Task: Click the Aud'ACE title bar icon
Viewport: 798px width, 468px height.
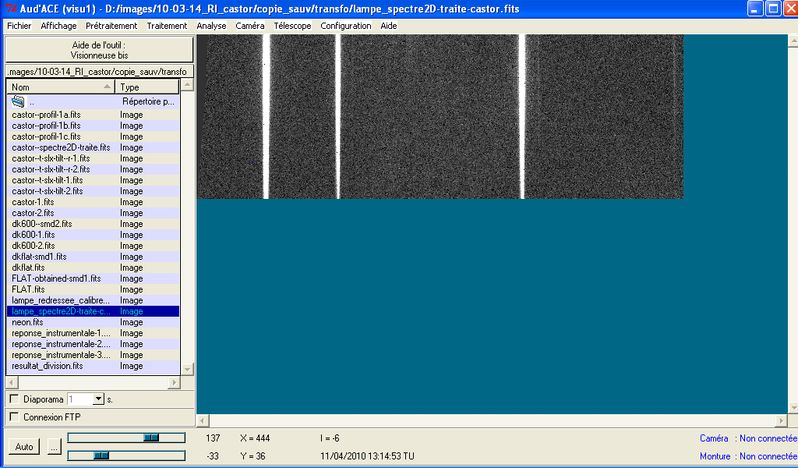Action: tap(11, 9)
